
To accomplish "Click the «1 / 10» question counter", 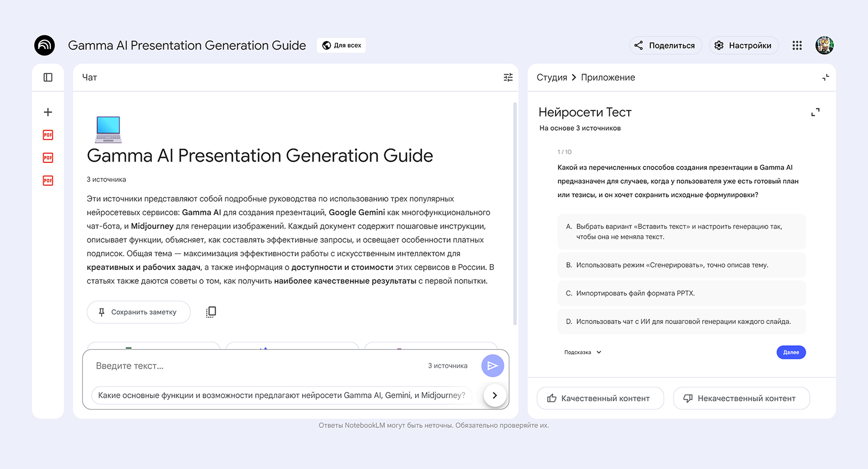I will (564, 152).
